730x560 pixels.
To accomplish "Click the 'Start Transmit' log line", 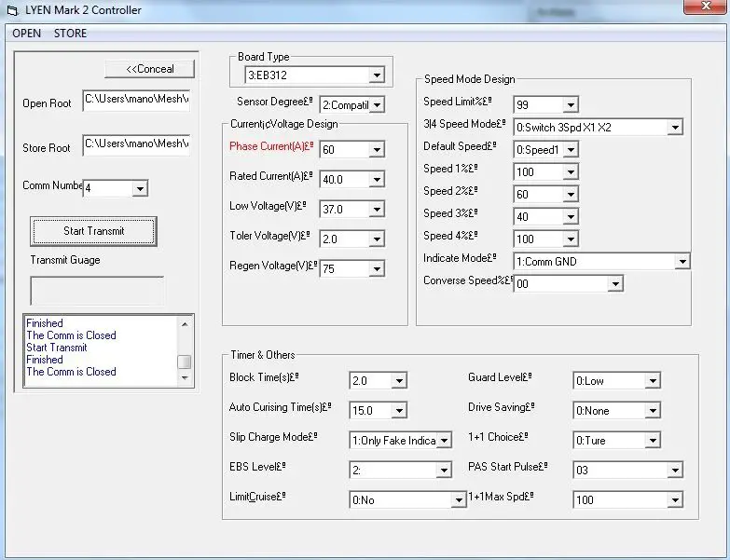I will point(56,348).
